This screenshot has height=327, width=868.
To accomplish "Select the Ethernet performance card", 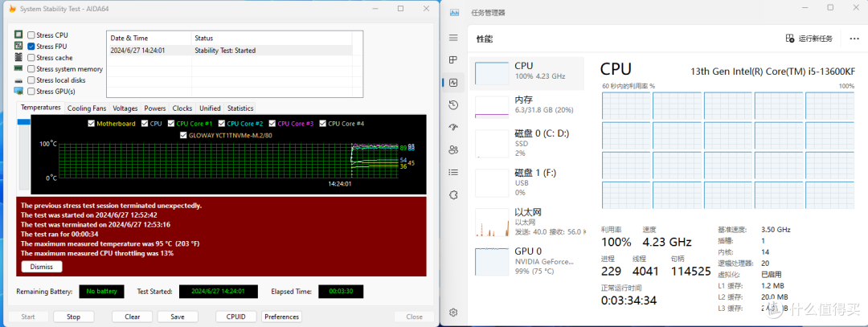I will 526,222.
